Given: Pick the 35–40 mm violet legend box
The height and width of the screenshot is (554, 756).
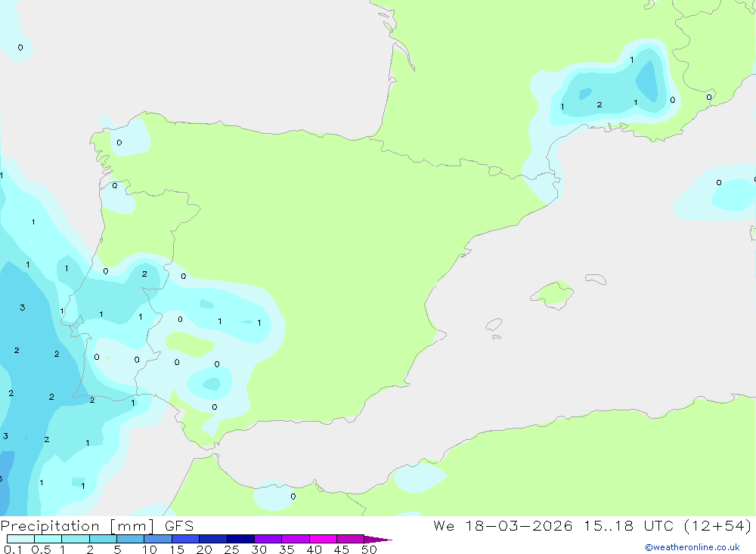Looking at the screenshot, I should (x=296, y=539).
